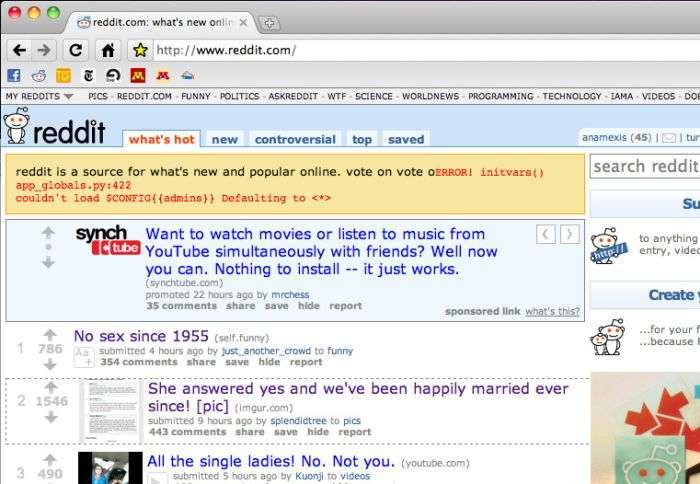This screenshot has width=700, height=484.
Task: Open the 'what's this?' sponsored link help
Action: coord(552,311)
